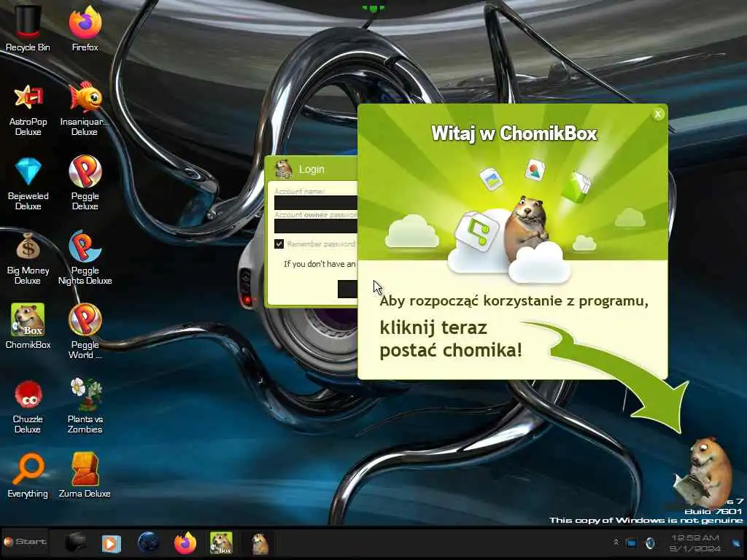Select the ChomikBox desktop icon
Viewport: 747px width, 560px height.
(x=28, y=327)
